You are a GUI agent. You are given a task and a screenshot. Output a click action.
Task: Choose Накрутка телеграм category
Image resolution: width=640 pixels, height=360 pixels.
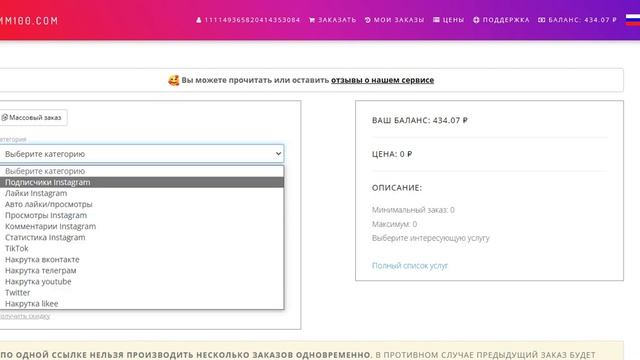click(142, 270)
